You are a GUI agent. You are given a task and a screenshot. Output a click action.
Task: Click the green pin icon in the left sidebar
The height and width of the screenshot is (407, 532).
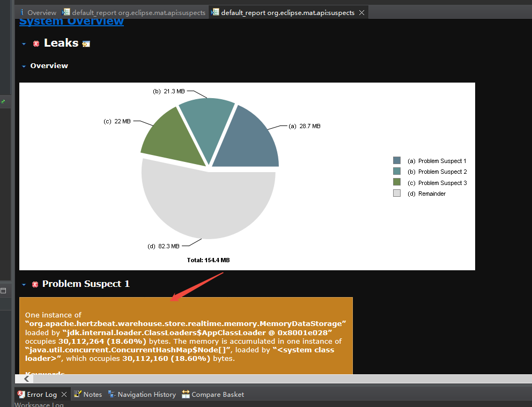click(3, 101)
